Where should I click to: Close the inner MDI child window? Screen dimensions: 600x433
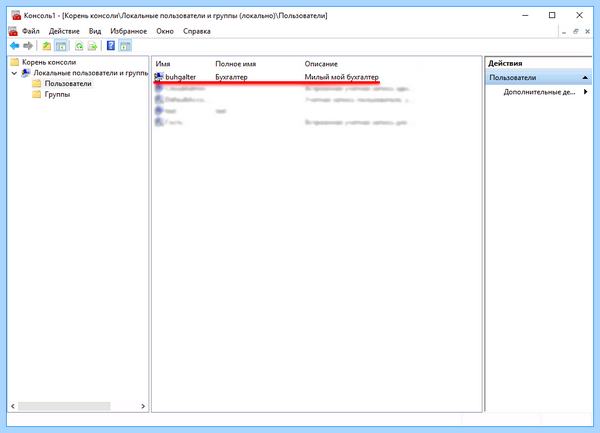point(587,31)
